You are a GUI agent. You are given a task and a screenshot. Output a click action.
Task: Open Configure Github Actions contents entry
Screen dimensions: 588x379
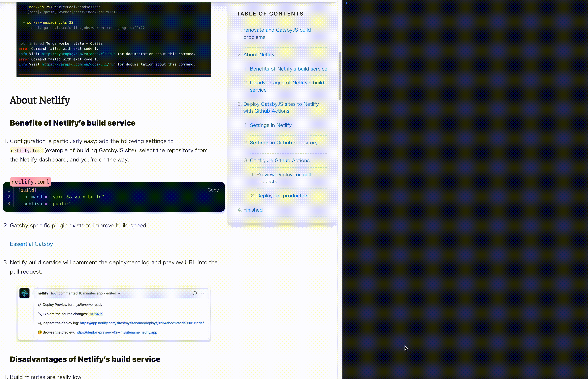280,160
